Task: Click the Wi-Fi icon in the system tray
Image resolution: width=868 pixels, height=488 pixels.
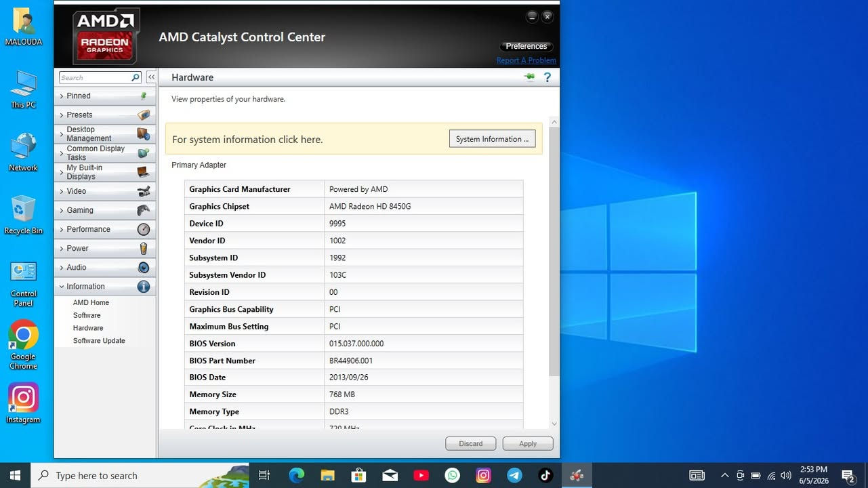Action: (771, 475)
